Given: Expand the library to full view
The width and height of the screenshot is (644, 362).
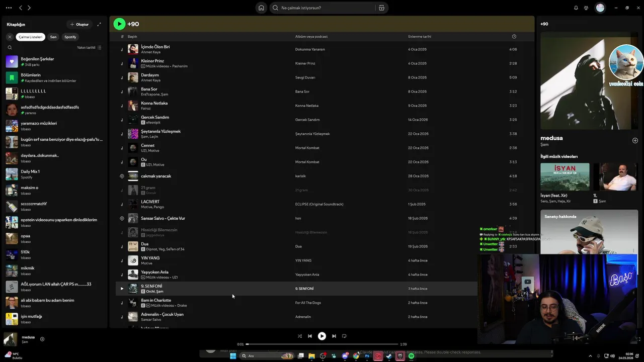Looking at the screenshot, I should (99, 24).
